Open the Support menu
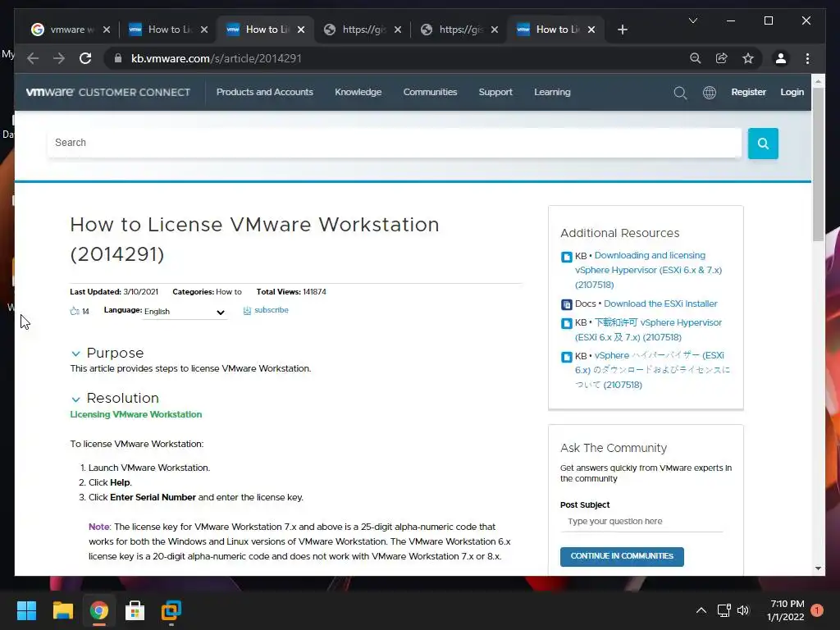Image resolution: width=840 pixels, height=630 pixels. pyautogui.click(x=495, y=92)
